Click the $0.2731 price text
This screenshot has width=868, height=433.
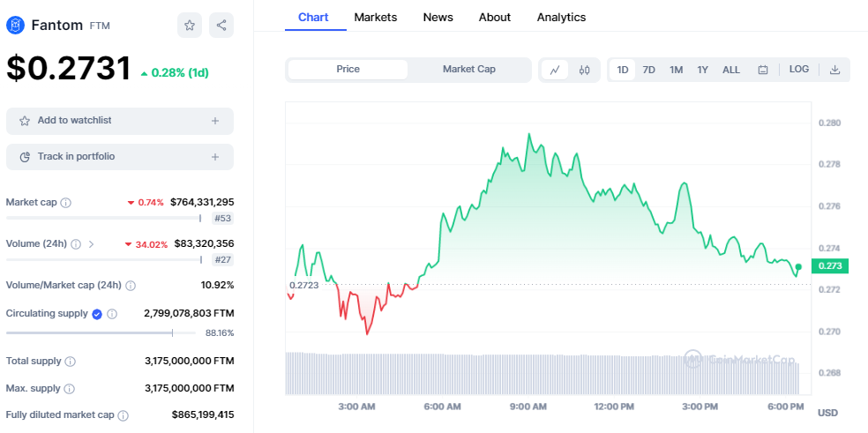(x=69, y=69)
